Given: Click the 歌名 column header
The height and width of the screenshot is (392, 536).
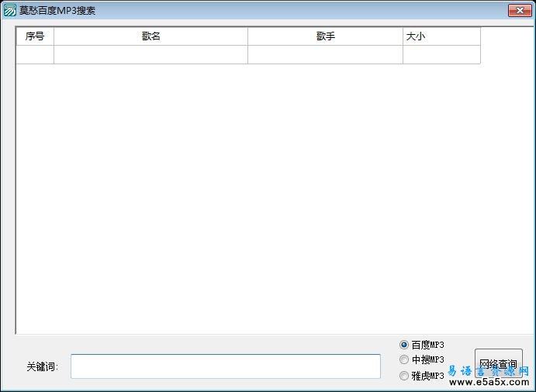Looking at the screenshot, I should point(150,36).
